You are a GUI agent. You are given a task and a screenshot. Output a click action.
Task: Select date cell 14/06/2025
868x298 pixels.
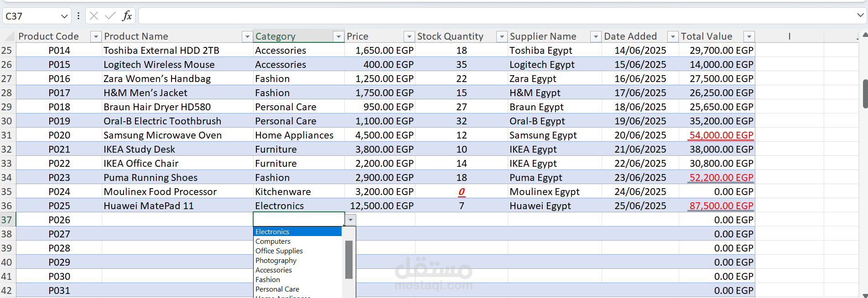pos(640,51)
